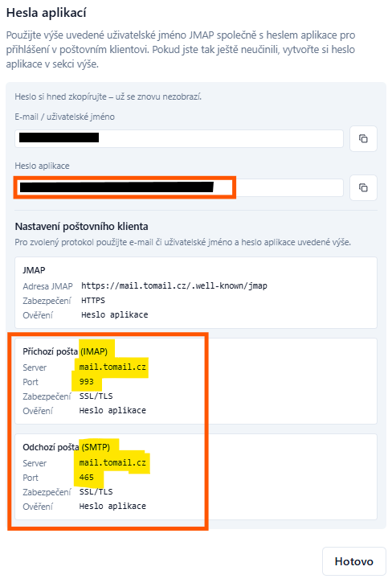The width and height of the screenshot is (392, 587).
Task: Click the Příchozí pošta (IMAP) heading
Action: click(65, 351)
